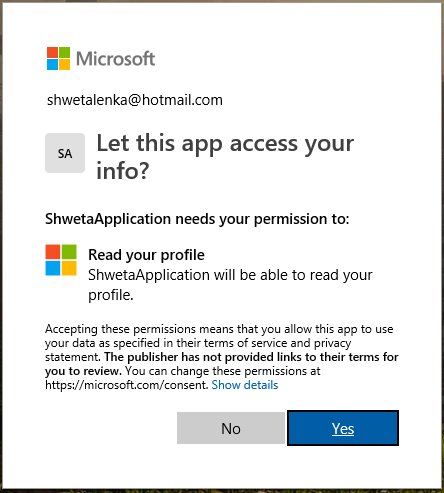
Task: Click the Microsoft icon beside Read your profile
Action: click(61, 260)
